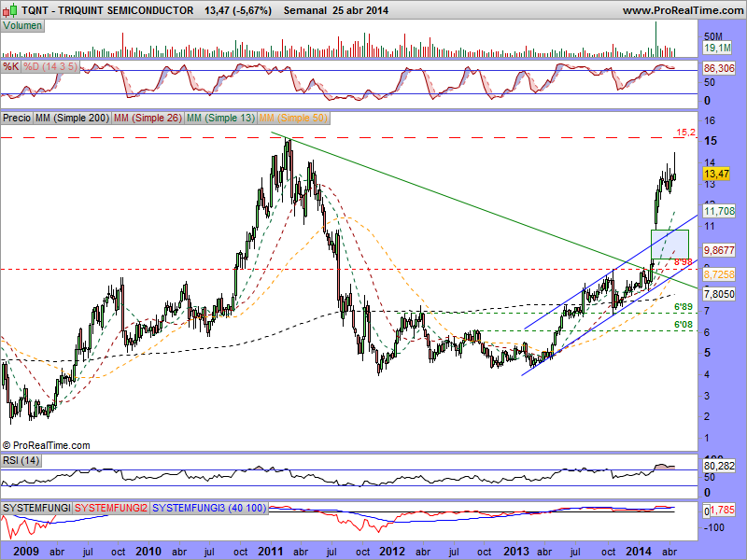Click the TQNT - TRIQUINT SEMICONDUCTOR title
This screenshot has height=560, width=747.
click(107, 10)
